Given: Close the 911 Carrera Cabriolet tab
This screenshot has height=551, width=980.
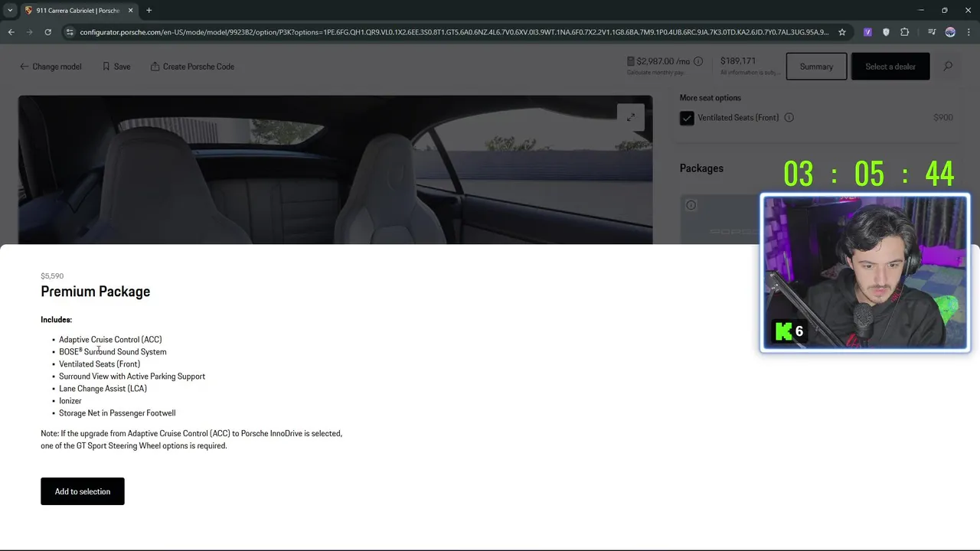Looking at the screenshot, I should pos(130,10).
